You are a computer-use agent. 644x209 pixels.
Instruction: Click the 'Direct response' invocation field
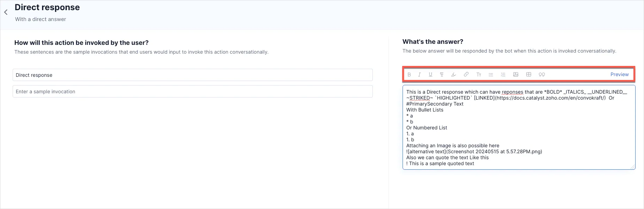click(192, 75)
